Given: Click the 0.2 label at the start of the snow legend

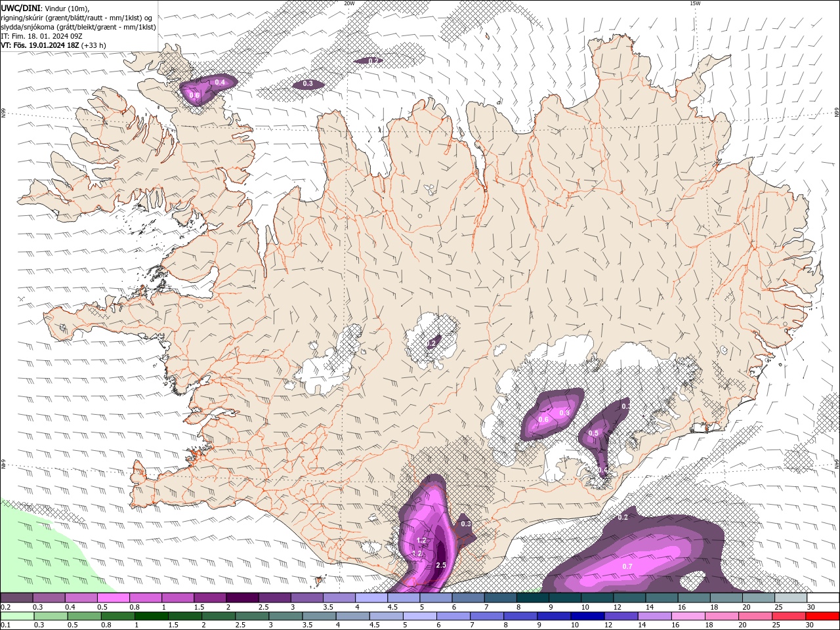Looking at the screenshot, I should [x=5, y=607].
